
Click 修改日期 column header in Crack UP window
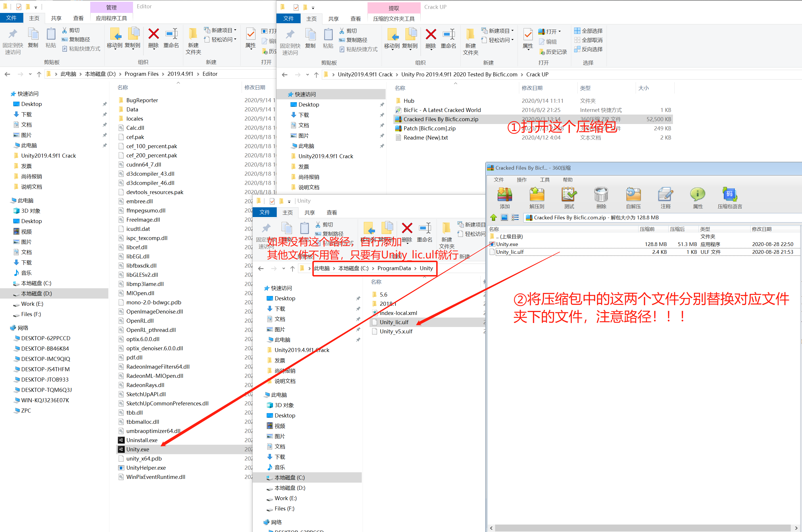532,88
